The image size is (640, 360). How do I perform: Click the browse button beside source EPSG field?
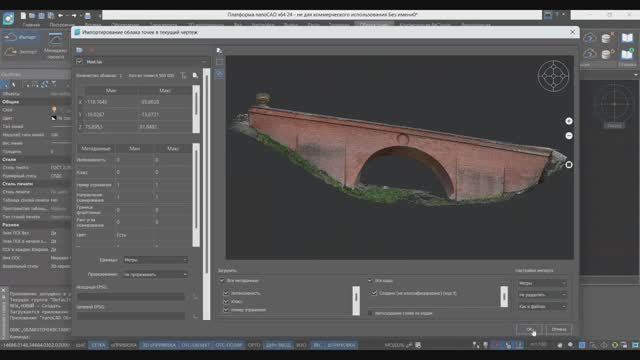pos(196,297)
